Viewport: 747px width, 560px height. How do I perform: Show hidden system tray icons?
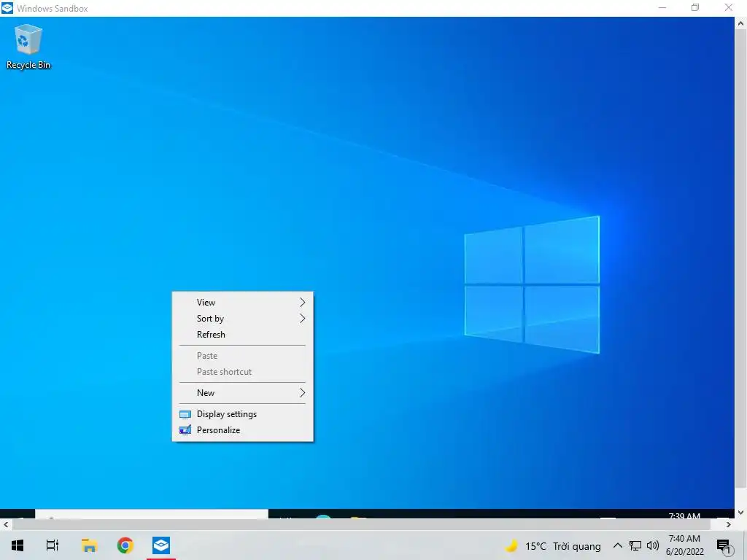[617, 545]
